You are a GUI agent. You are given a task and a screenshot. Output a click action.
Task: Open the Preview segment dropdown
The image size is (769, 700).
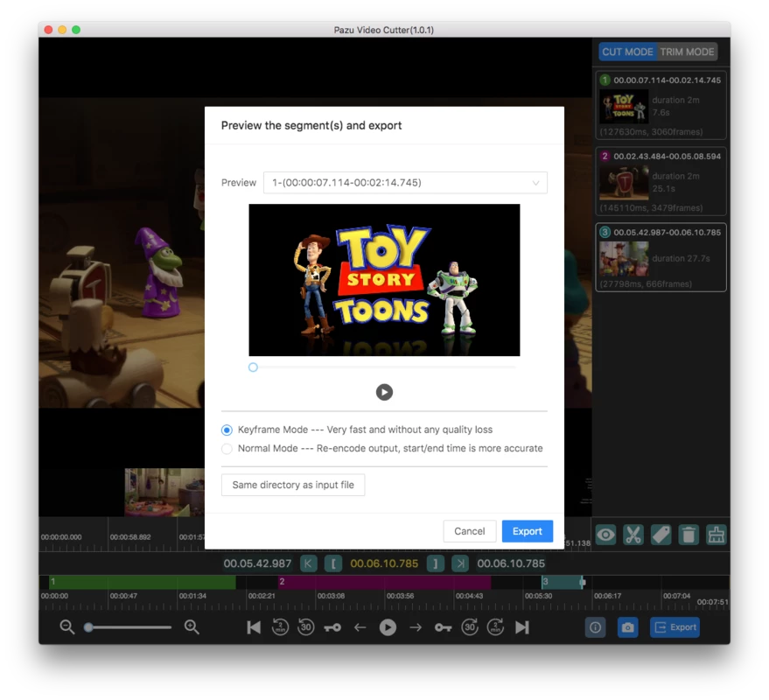click(405, 183)
